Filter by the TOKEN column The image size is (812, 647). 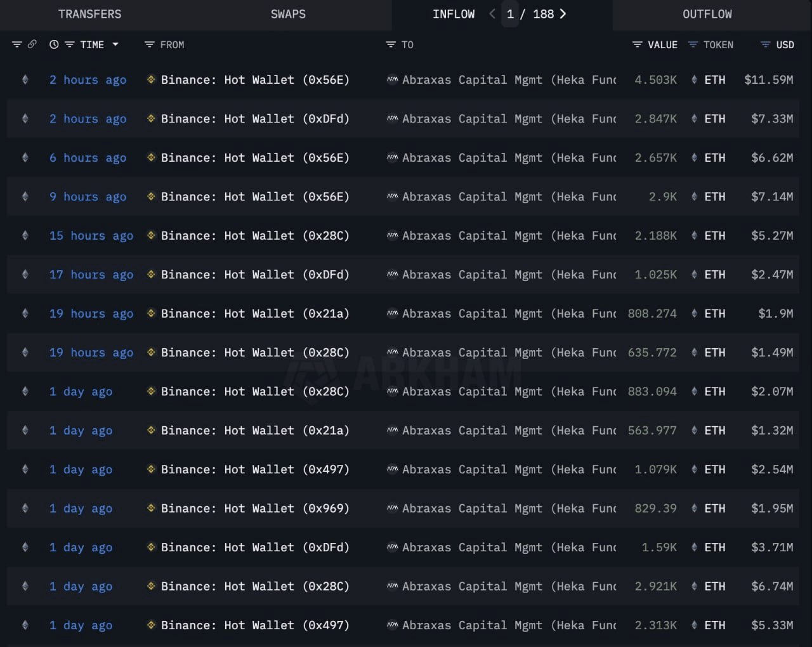pyautogui.click(x=693, y=44)
